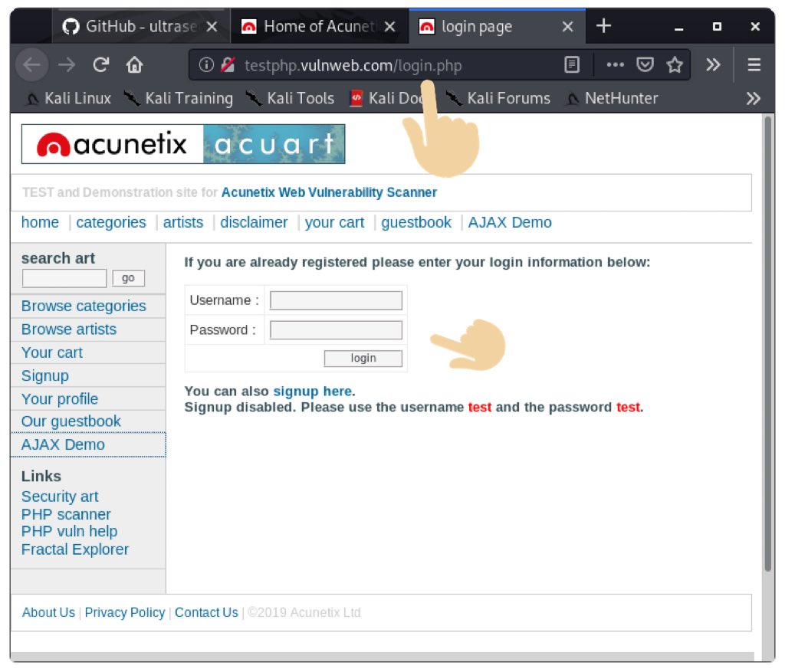Open Your profile sidebar link
Image resolution: width=785 pixels, height=672 pixels.
[x=60, y=398]
